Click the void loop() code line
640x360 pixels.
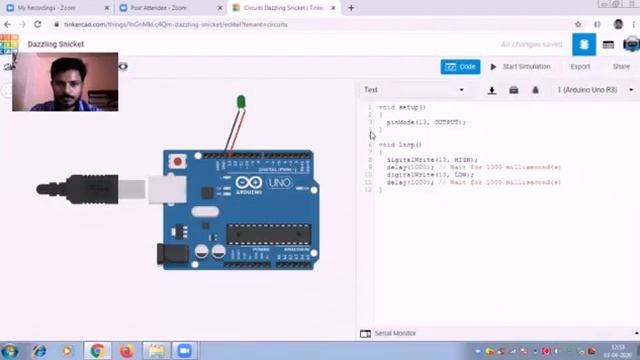[x=400, y=144]
